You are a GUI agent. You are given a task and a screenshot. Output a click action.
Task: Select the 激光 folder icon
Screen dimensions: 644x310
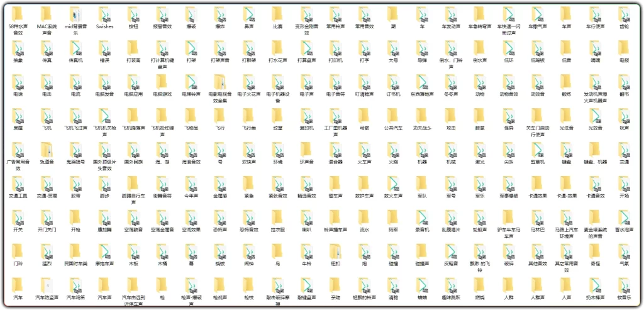(479, 150)
